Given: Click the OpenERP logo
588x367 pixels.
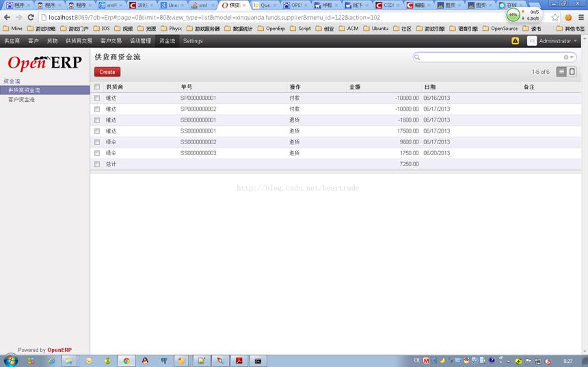Looking at the screenshot, I should [x=44, y=63].
